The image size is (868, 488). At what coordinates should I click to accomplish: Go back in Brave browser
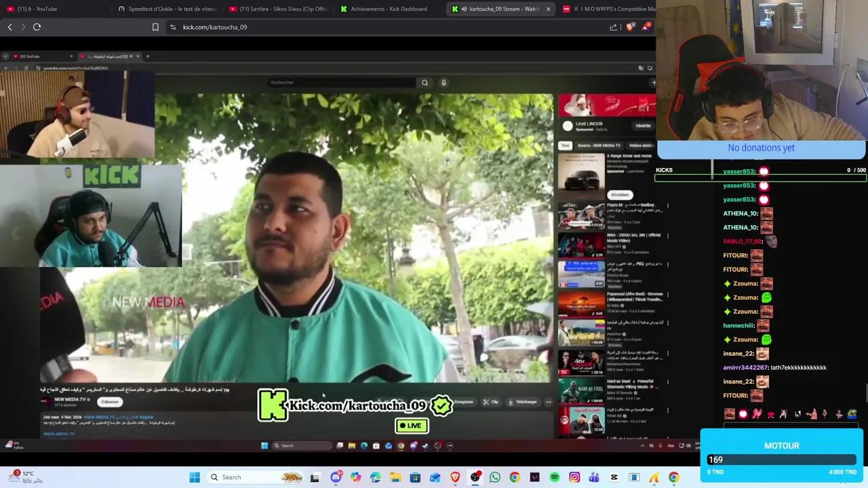coord(9,27)
